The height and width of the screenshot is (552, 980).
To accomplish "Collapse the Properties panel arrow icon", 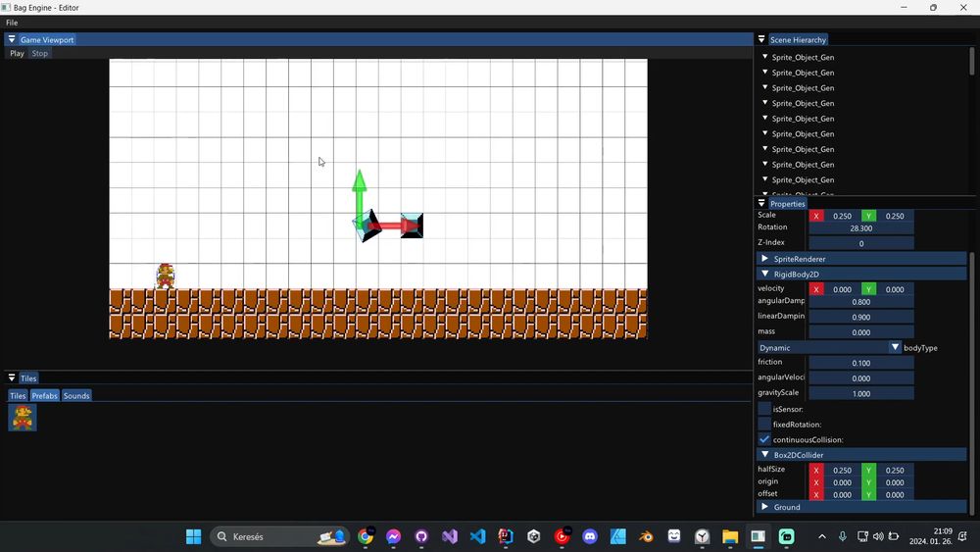I will 761,203.
